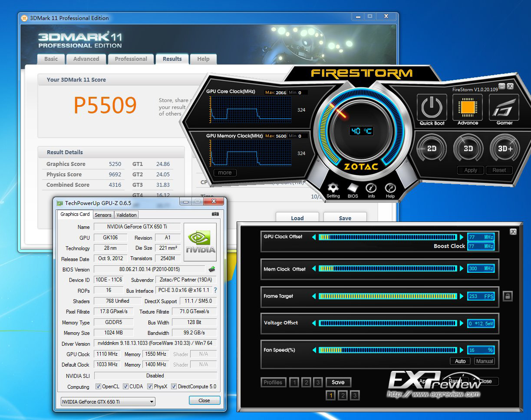Increase Voltage Offset with right arrow
Viewport: 531px width, 420px height.
[x=462, y=323]
